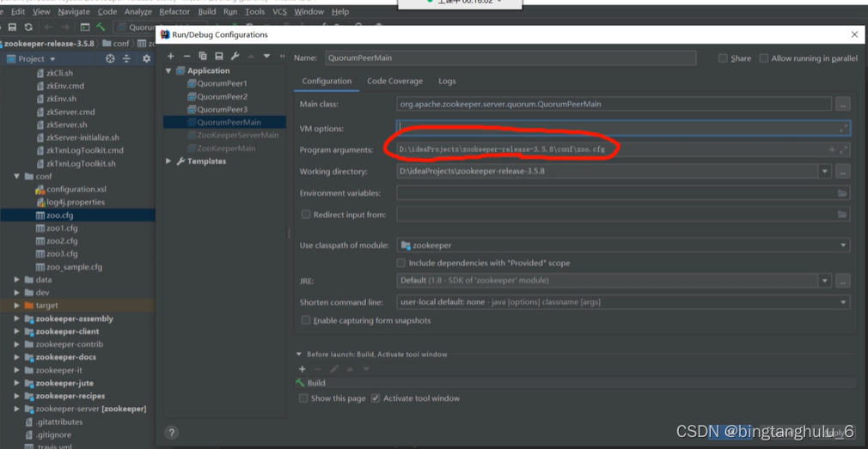Add a Before launch task with plus
The image size is (868, 449).
point(303,369)
